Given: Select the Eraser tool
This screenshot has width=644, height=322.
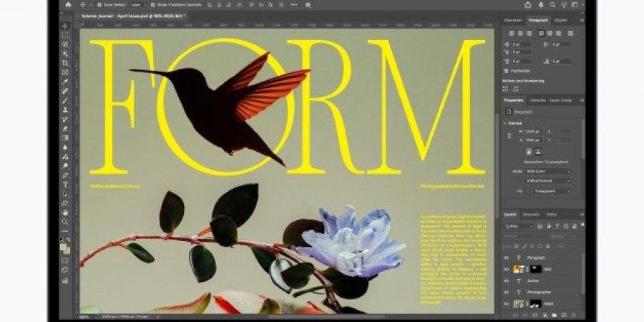Looking at the screenshot, I should (65, 129).
